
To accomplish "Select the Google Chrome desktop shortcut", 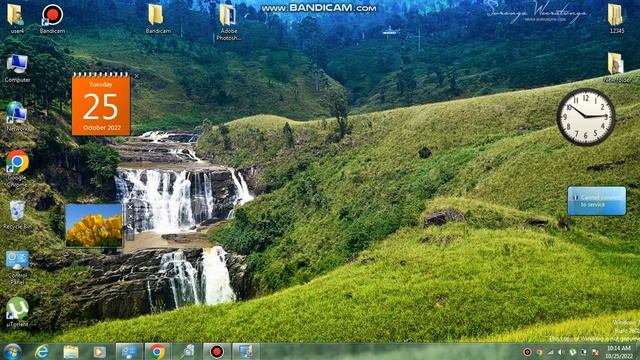I will point(17,162).
